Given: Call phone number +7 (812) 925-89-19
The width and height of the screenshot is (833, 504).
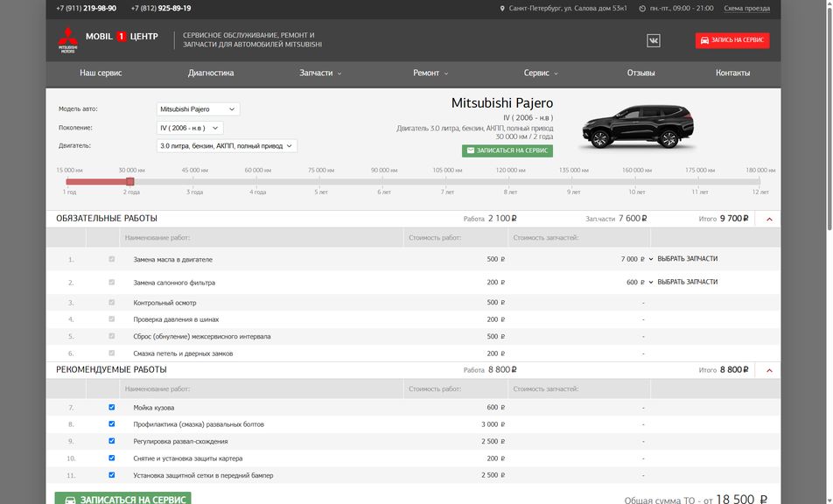Looking at the screenshot, I should (161, 9).
